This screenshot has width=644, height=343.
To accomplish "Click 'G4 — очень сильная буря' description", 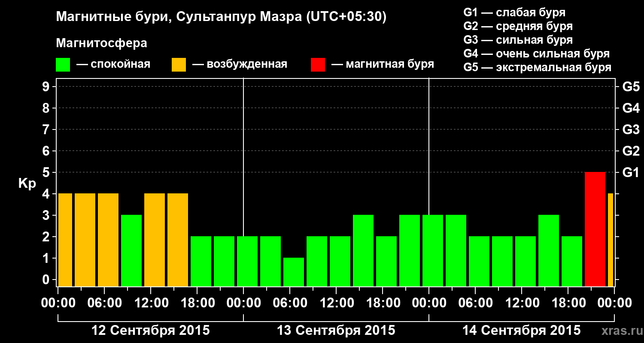I will [537, 54].
